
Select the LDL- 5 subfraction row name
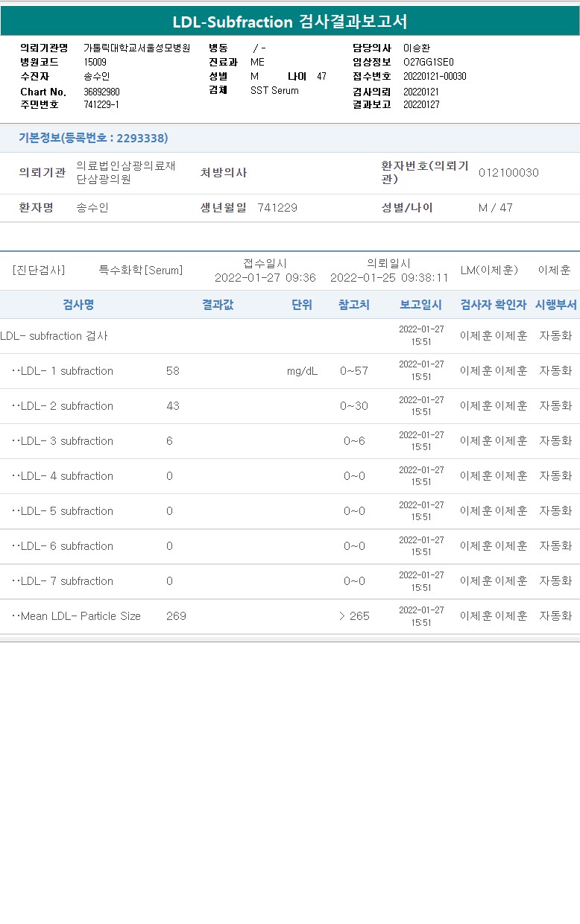pos(63,510)
